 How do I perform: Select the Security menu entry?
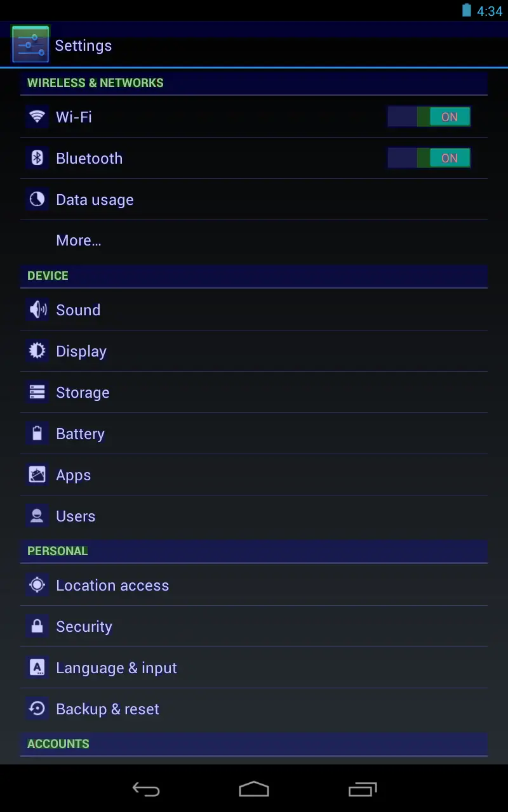tap(84, 626)
